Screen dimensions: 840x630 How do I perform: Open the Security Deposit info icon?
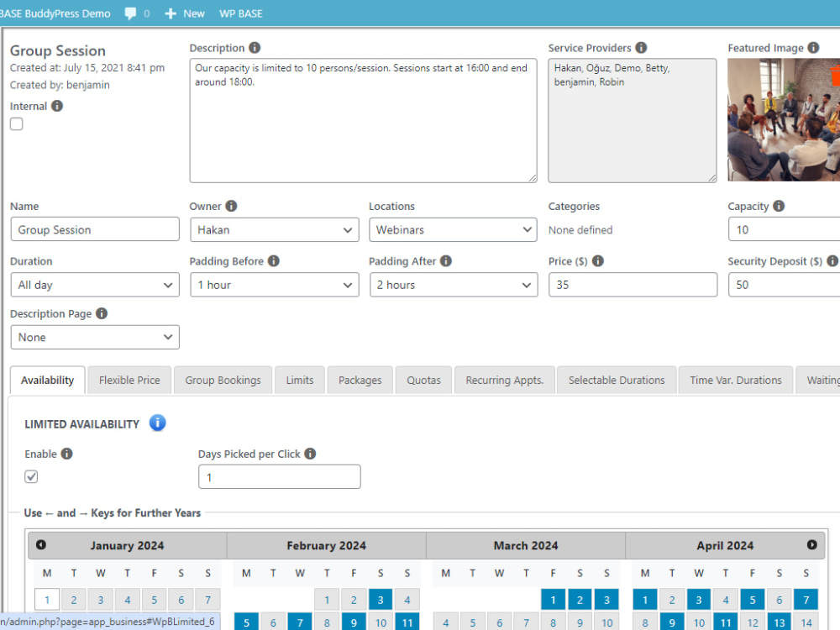(832, 261)
